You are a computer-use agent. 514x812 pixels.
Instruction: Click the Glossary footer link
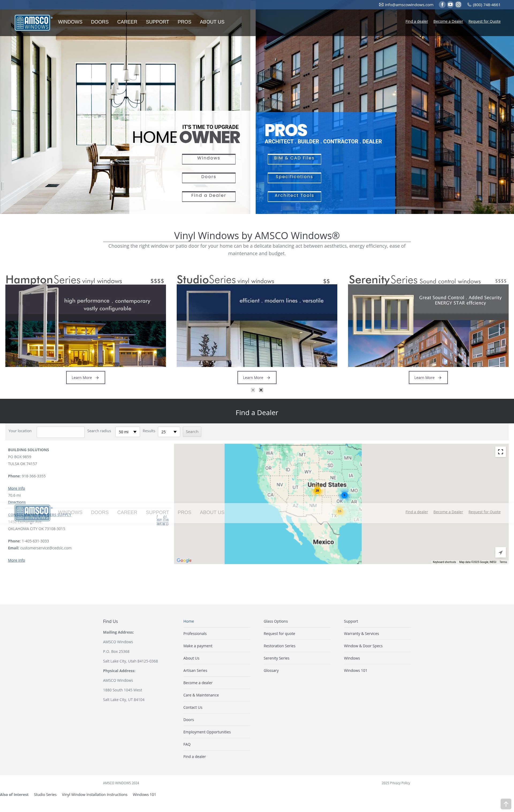pos(271,670)
